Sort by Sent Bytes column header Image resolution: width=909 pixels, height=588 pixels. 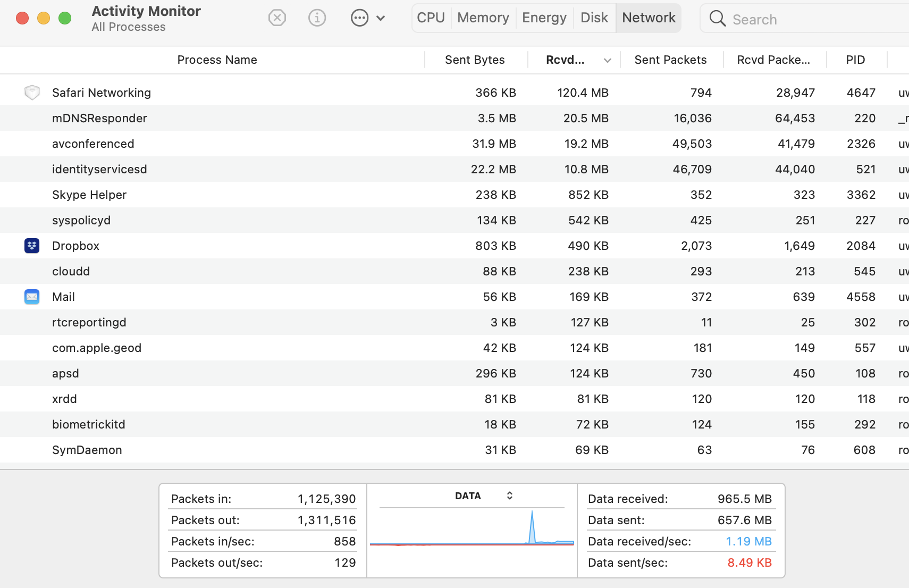475,60
